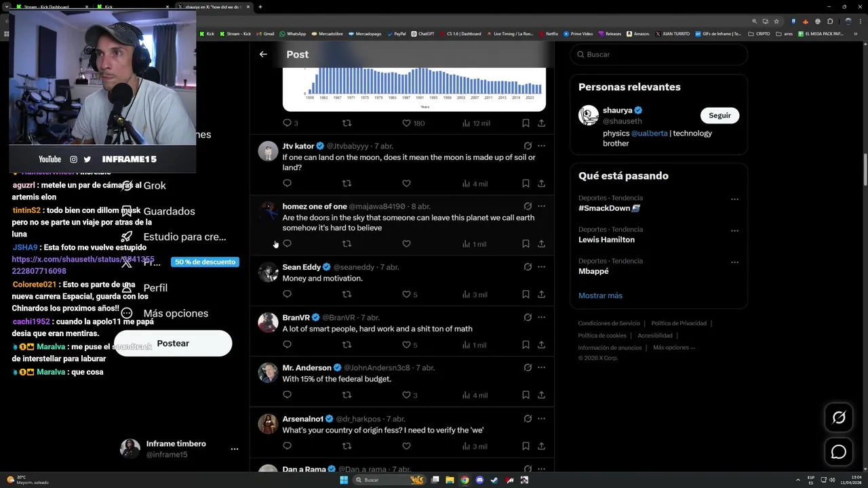Open more options for the #SmackDown trend
868x488 pixels.
pyautogui.click(x=734, y=199)
